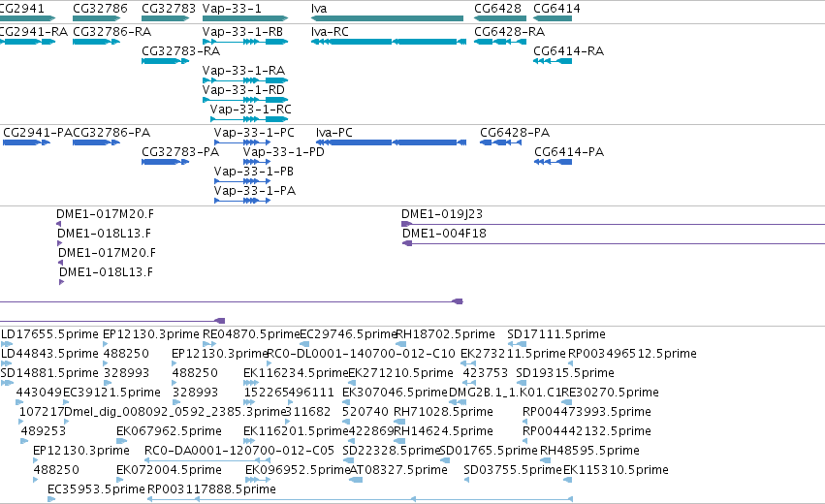Select the Iva-PC coding sequence glyph
Screen dimensions: 825x504
[x=391, y=142]
